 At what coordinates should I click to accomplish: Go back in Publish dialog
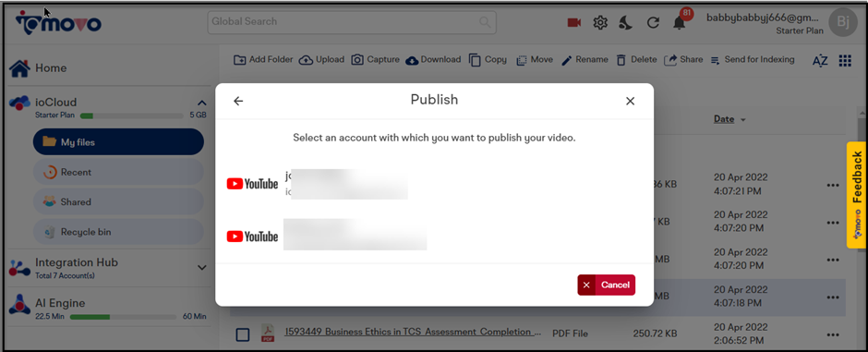point(238,101)
